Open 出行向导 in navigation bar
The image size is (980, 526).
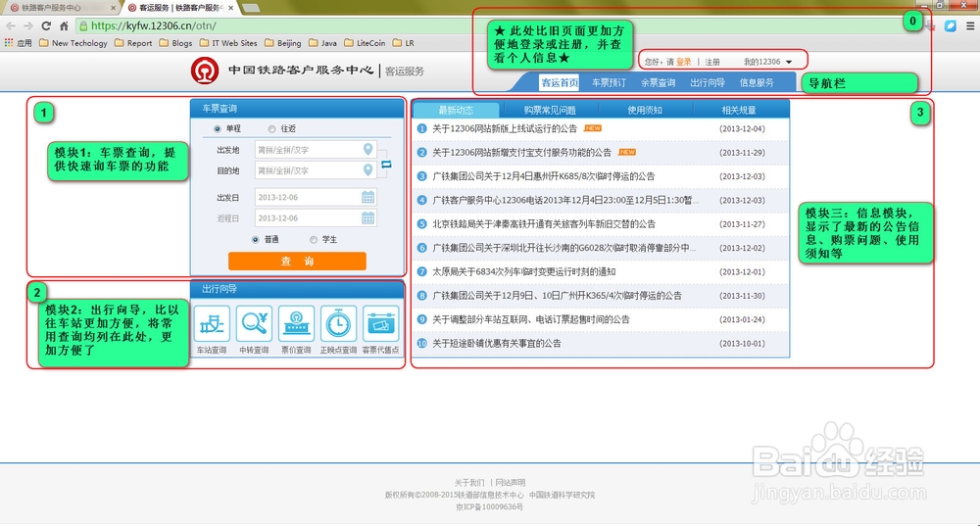pos(708,82)
